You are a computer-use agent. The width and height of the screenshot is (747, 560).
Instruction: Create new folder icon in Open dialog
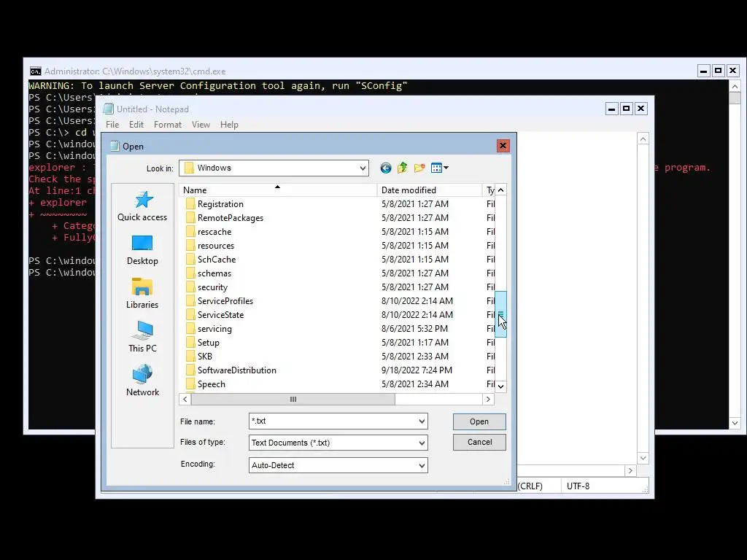coord(419,168)
